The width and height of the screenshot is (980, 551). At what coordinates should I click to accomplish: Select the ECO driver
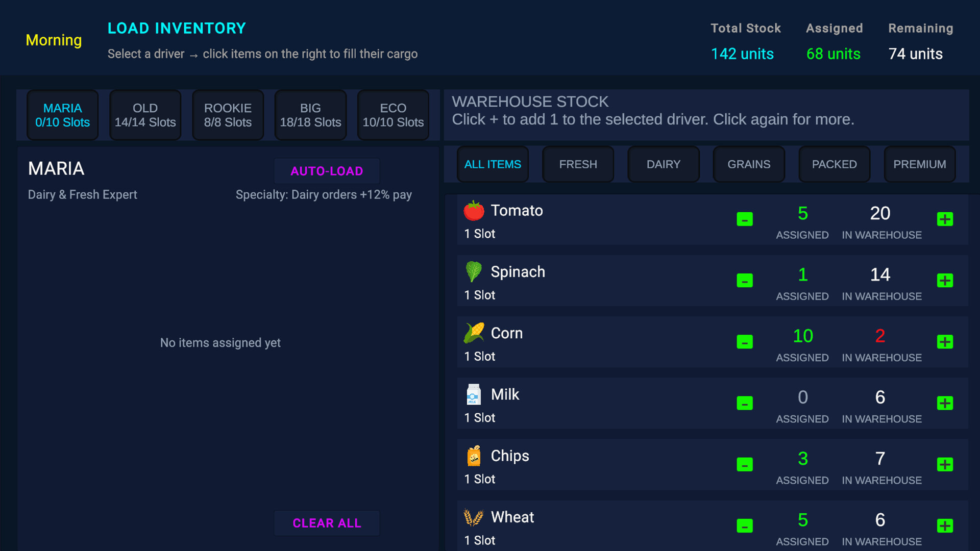pos(393,115)
